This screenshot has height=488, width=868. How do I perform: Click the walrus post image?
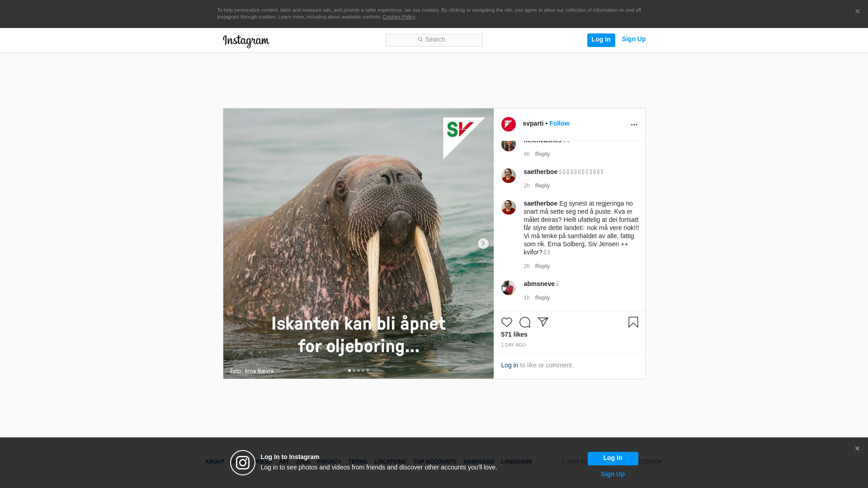point(359,244)
